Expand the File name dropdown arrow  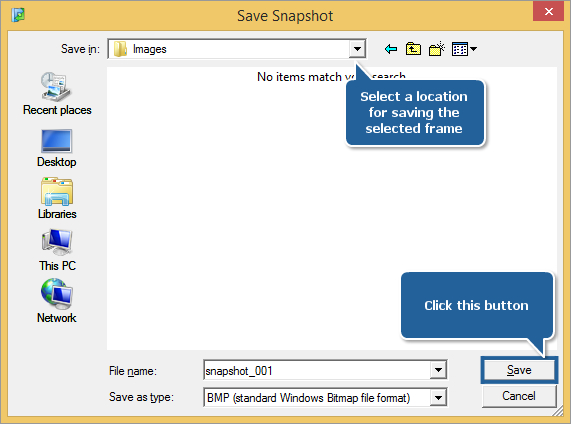click(x=438, y=370)
